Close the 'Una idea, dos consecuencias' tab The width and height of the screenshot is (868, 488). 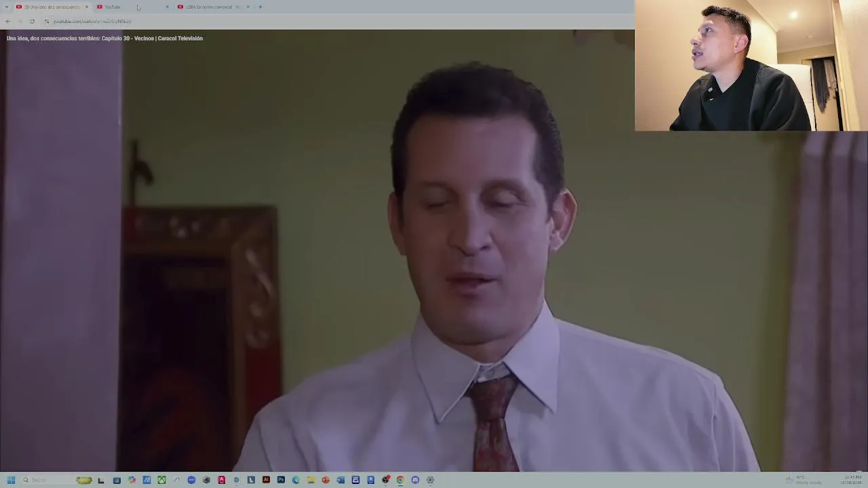[87, 7]
